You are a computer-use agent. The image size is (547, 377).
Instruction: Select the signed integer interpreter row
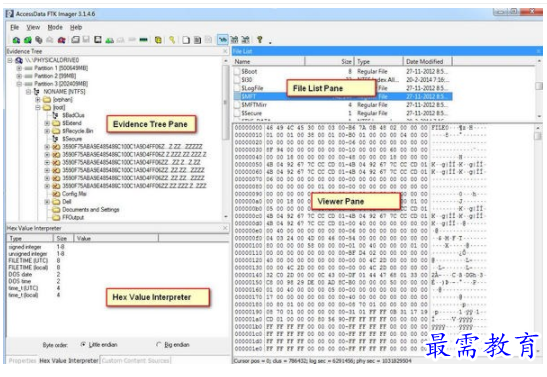[x=25, y=247]
